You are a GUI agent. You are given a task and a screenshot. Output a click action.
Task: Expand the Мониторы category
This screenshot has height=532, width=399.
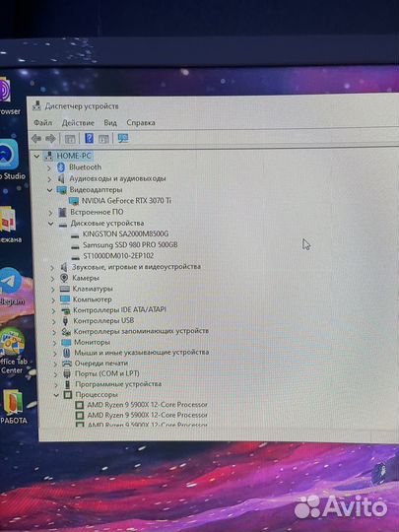(54, 343)
